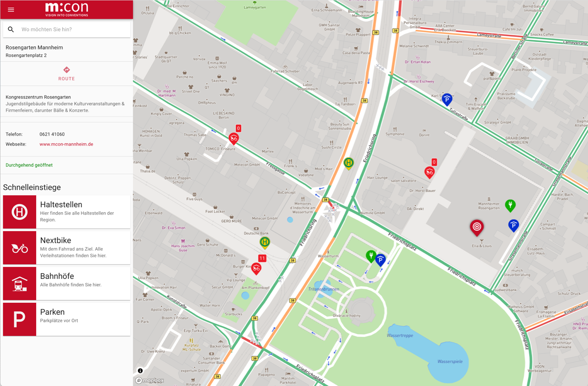
Task: Click the Tritonenbrunnen label on map
Action: click(x=324, y=289)
